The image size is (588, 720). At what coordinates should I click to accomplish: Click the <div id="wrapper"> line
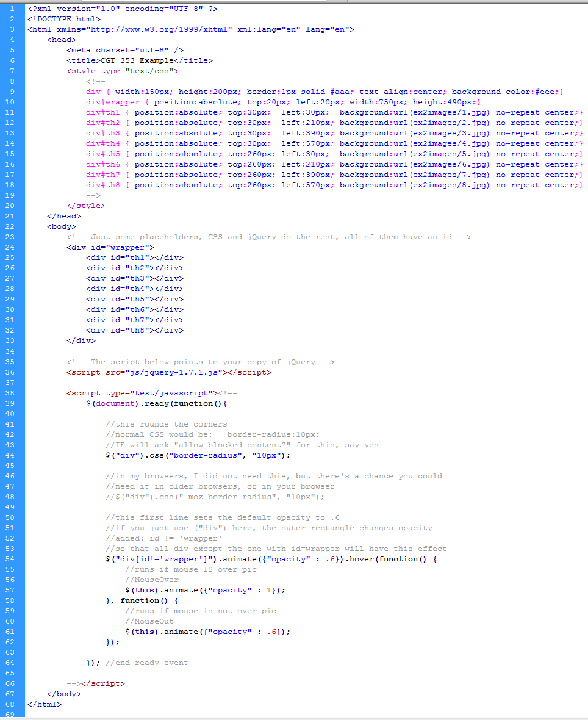(110, 248)
